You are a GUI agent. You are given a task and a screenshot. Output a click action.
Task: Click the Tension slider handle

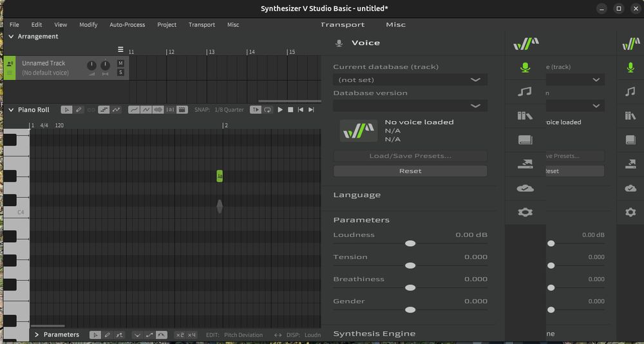point(410,266)
